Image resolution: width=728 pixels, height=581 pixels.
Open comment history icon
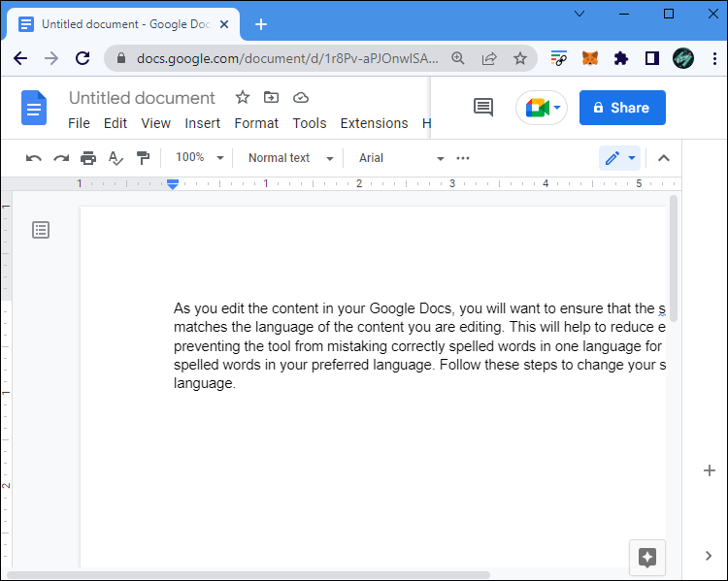(483, 108)
